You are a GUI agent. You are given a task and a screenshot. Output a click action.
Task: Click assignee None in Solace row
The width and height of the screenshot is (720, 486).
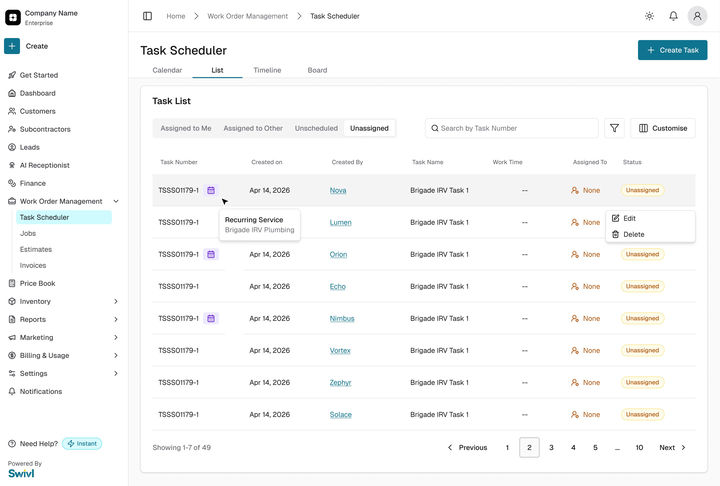(585, 414)
